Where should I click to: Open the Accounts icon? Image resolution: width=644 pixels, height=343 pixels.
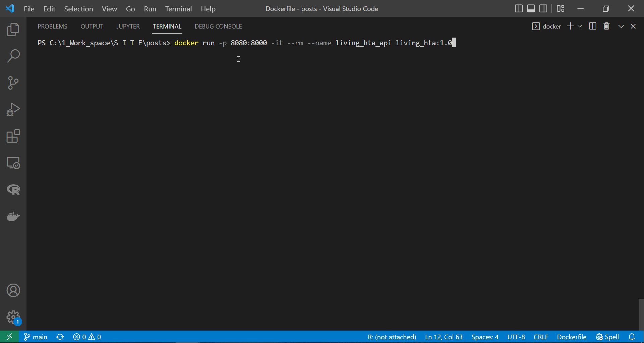(13, 290)
